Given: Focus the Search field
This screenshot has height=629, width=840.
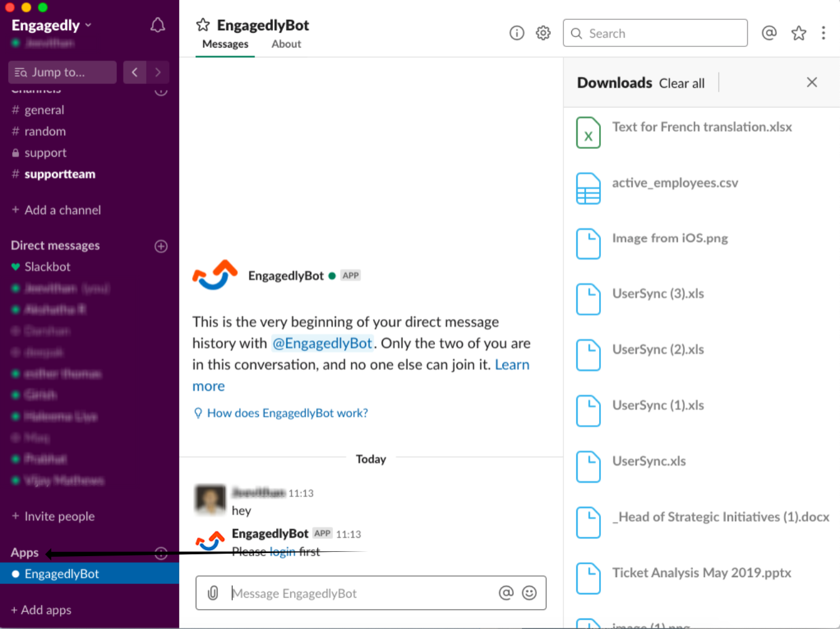Looking at the screenshot, I should [655, 33].
